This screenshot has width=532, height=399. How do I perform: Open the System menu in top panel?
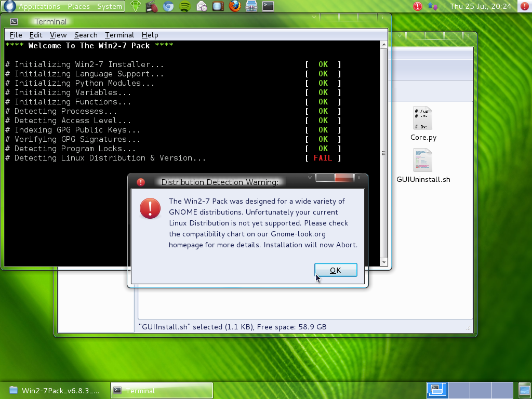point(109,6)
